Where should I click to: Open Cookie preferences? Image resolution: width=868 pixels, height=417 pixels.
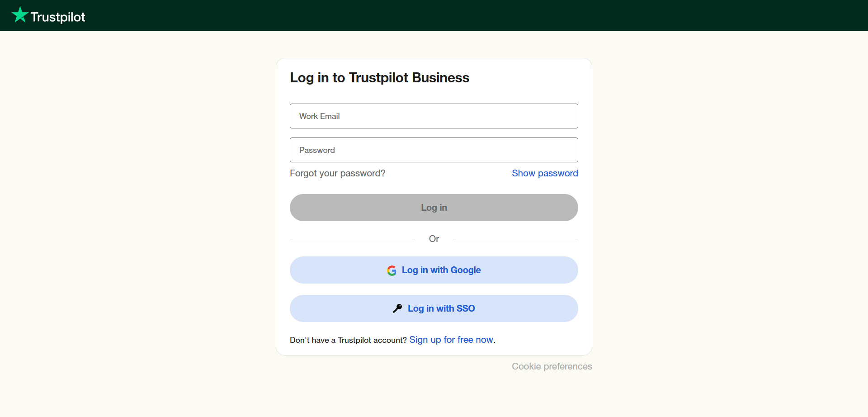tap(552, 366)
